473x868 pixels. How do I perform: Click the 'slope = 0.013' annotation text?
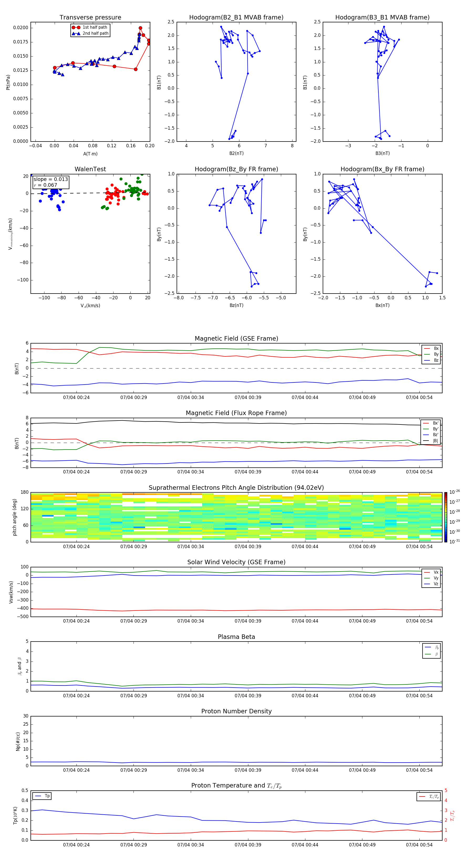(x=51, y=179)
